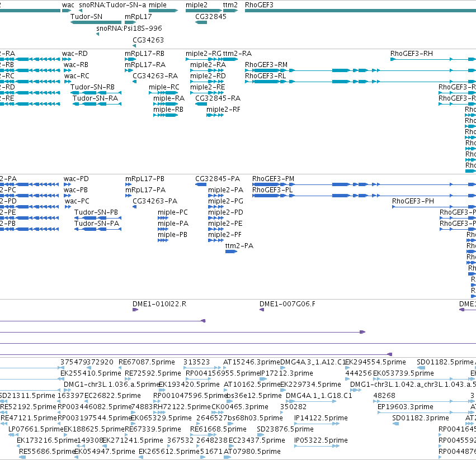
Task: Click the miple-RC transcript label
Action: [x=164, y=87]
